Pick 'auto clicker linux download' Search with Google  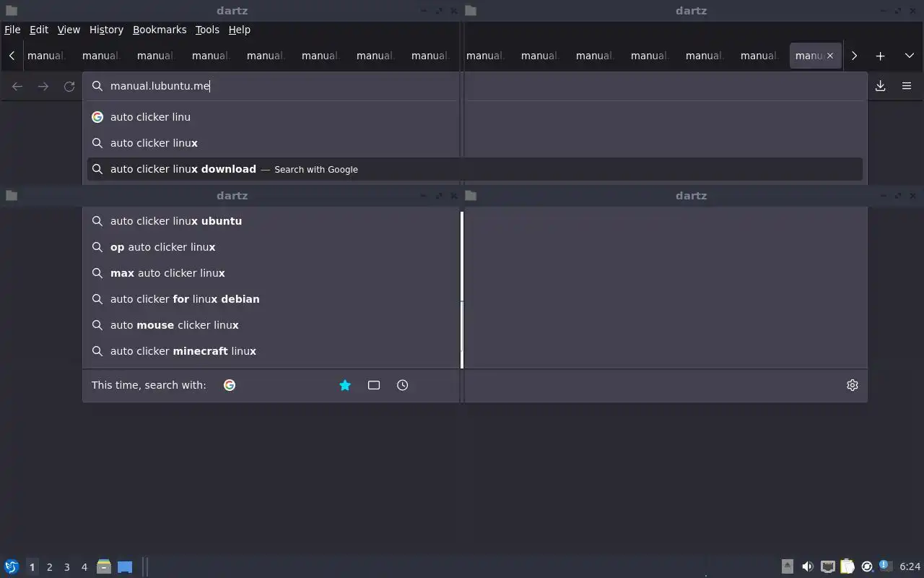[x=475, y=169]
